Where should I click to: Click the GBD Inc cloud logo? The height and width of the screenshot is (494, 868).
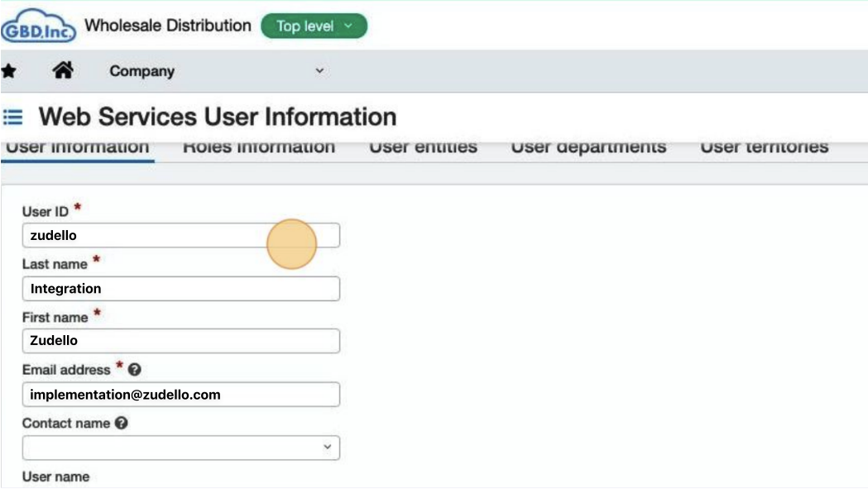(x=39, y=26)
